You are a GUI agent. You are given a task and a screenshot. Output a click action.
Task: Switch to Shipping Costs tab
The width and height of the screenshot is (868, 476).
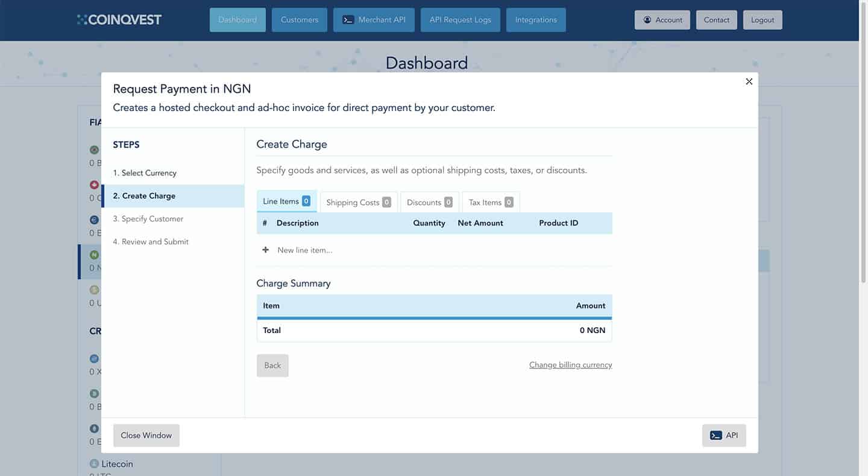pyautogui.click(x=359, y=202)
